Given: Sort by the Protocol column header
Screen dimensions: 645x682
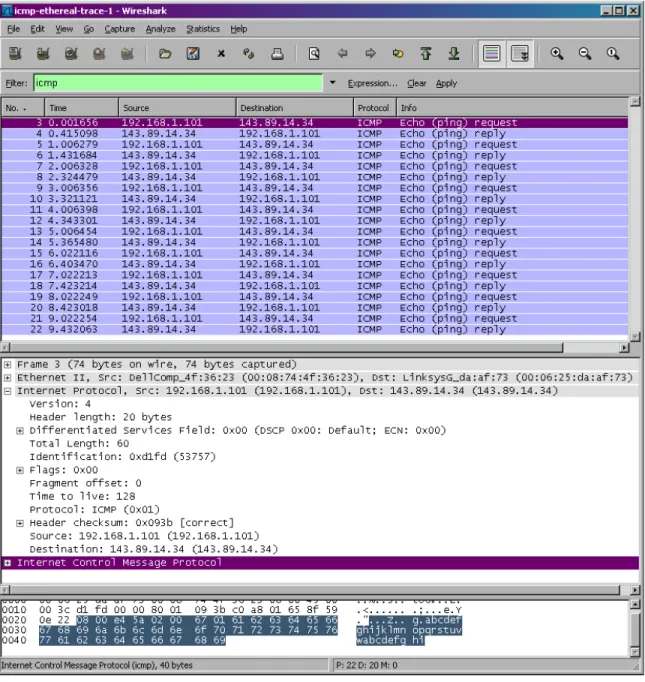Looking at the screenshot, I should [x=374, y=107].
